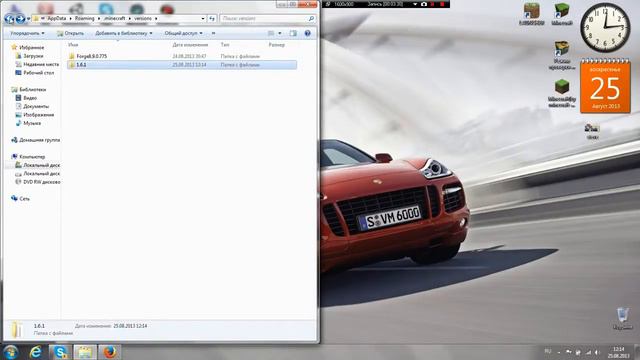Image resolution: width=640 pixels, height=360 pixels.
Task: Click the tray network signal icon
Action: (588, 352)
